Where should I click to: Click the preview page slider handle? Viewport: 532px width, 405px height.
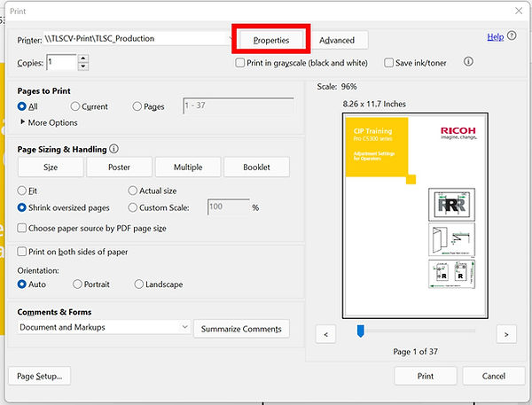361,331
